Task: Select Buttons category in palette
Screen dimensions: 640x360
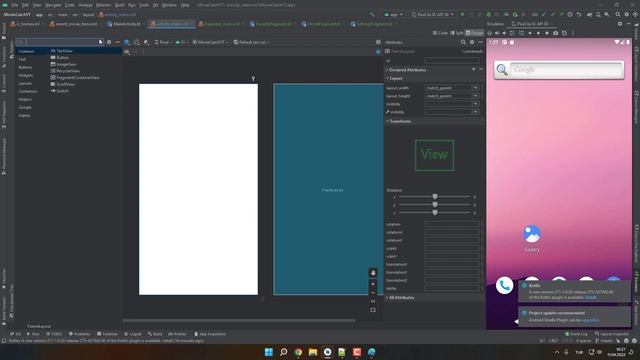Action: click(x=25, y=67)
